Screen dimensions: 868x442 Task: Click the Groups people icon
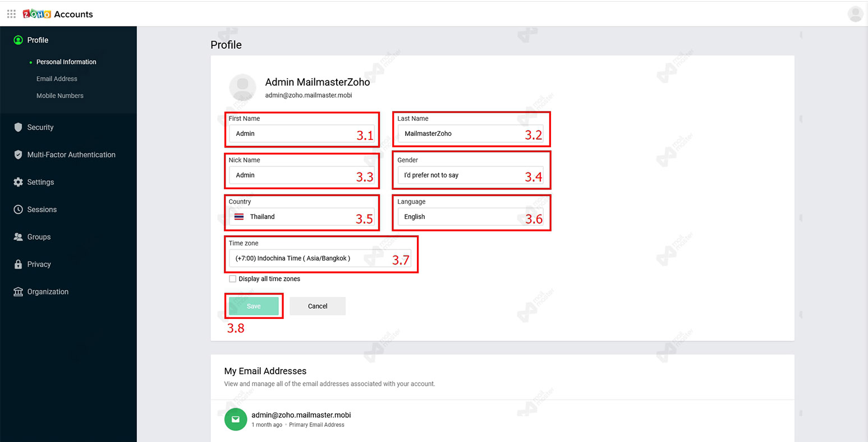click(18, 237)
